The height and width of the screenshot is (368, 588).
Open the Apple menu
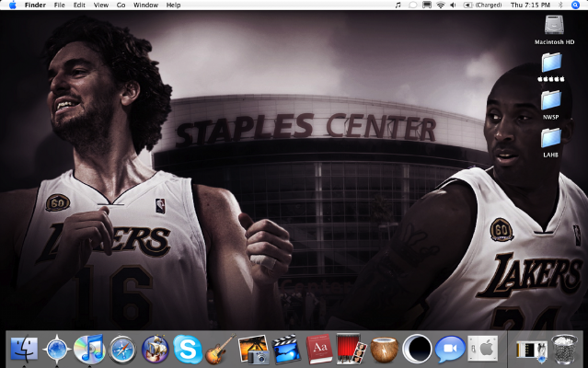12,6
